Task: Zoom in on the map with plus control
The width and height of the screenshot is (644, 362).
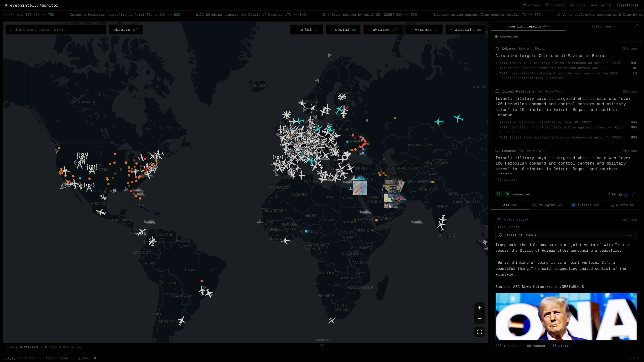Action: [480, 307]
